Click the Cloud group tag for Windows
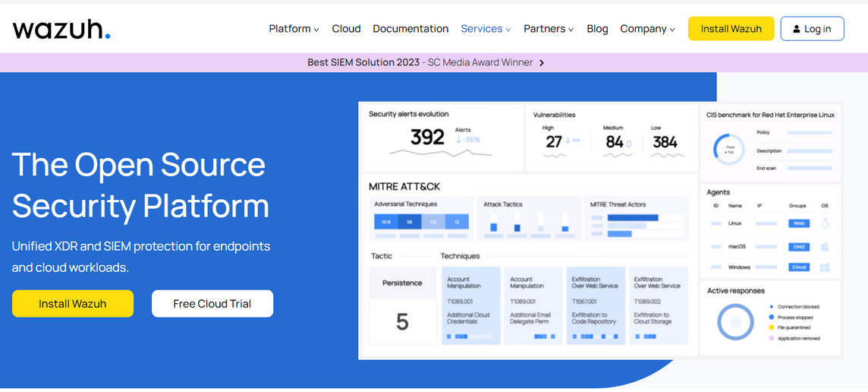 (799, 267)
